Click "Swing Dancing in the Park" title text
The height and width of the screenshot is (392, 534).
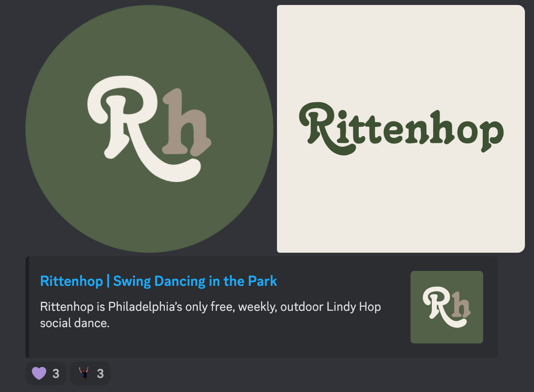pyautogui.click(x=195, y=281)
